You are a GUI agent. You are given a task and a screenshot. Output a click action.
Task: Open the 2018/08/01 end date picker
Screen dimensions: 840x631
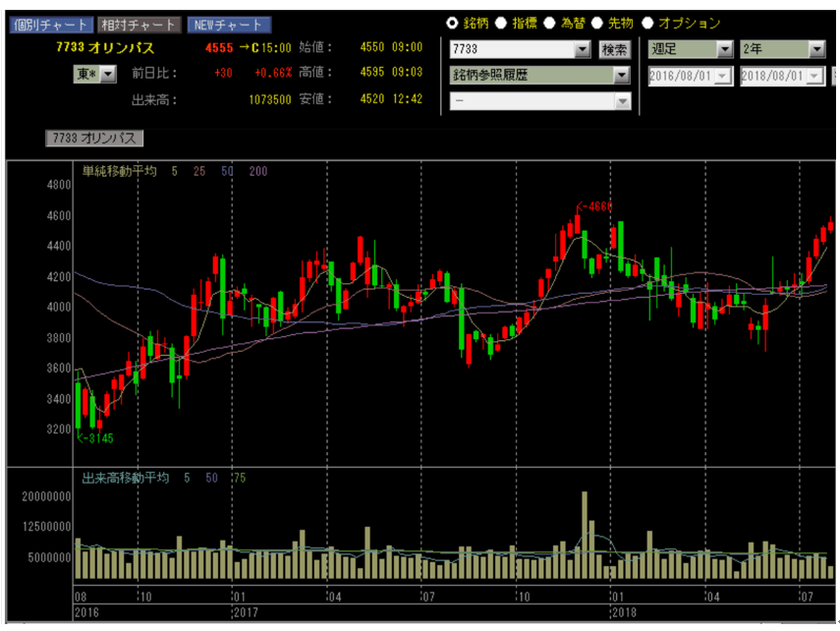tap(814, 75)
